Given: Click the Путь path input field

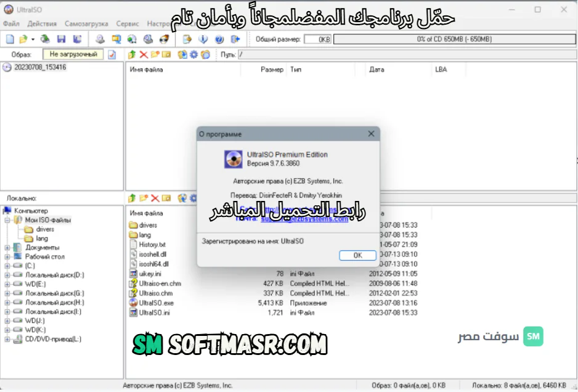Looking at the screenshot, I should pyautogui.click(x=407, y=55).
